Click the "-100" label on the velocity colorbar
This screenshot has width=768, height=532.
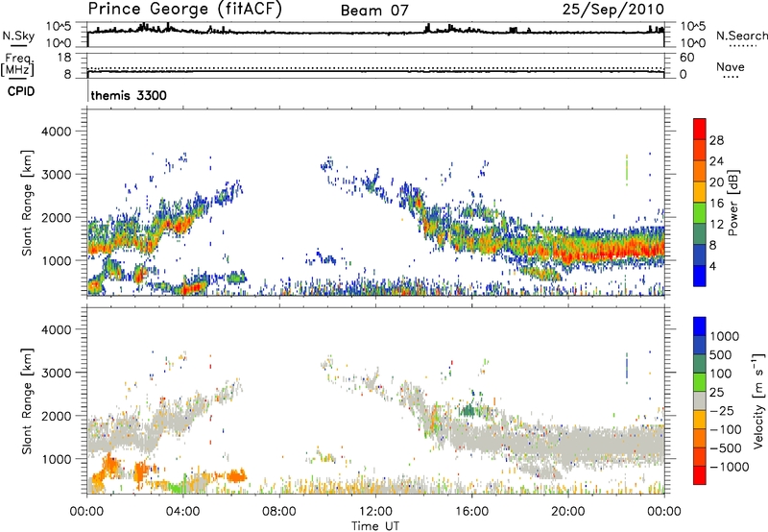726,429
